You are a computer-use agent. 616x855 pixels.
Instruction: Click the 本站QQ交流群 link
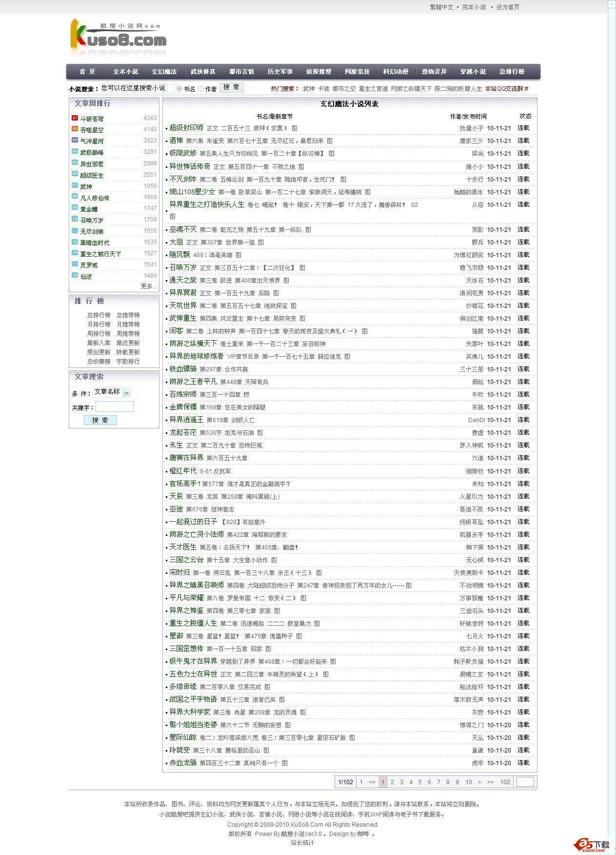click(x=506, y=89)
